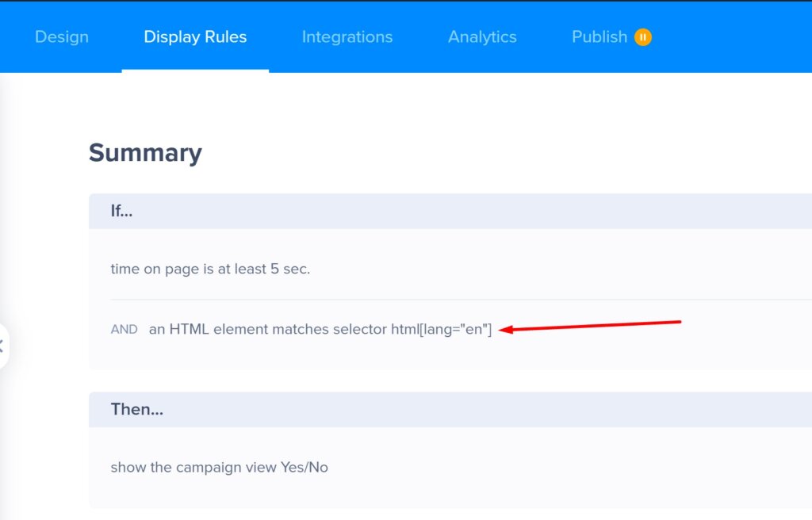Screen dimensions: 812x520
Task: Click the AND operator label
Action: (x=124, y=329)
